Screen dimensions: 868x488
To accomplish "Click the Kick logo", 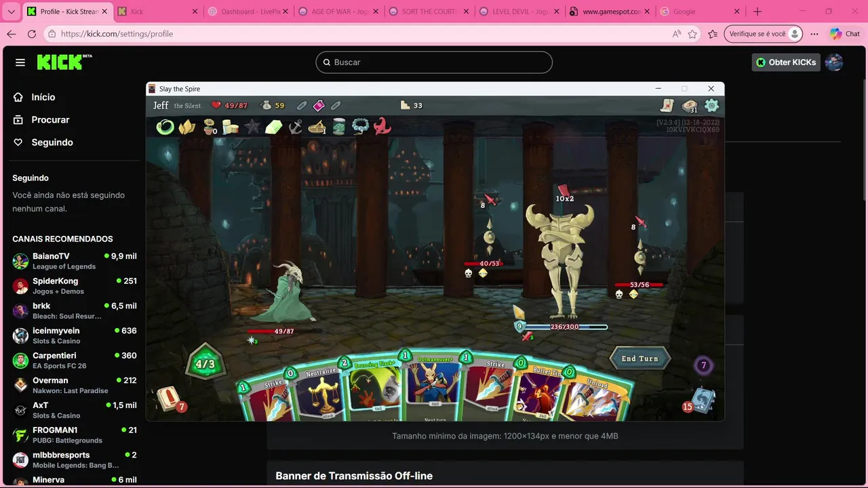I will (64, 62).
